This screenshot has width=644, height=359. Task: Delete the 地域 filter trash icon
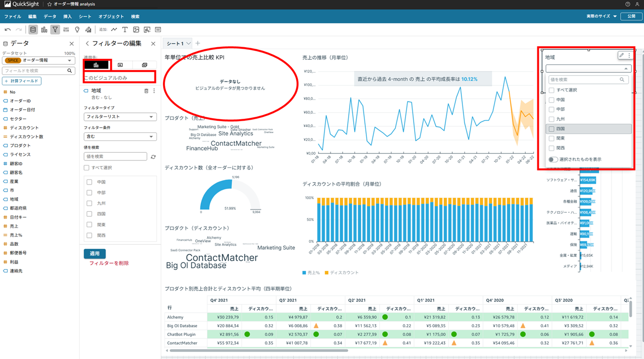146,91
